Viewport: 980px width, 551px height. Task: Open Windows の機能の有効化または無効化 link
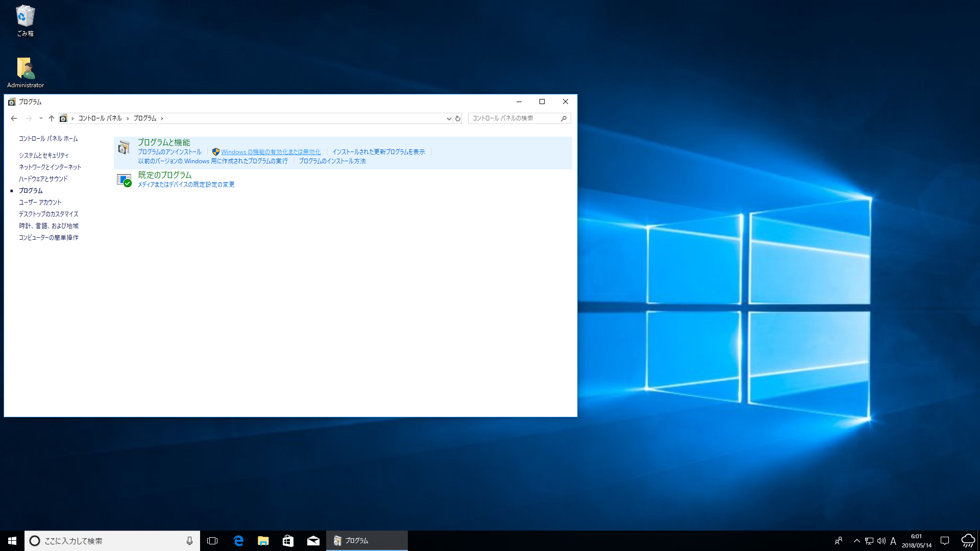(271, 152)
